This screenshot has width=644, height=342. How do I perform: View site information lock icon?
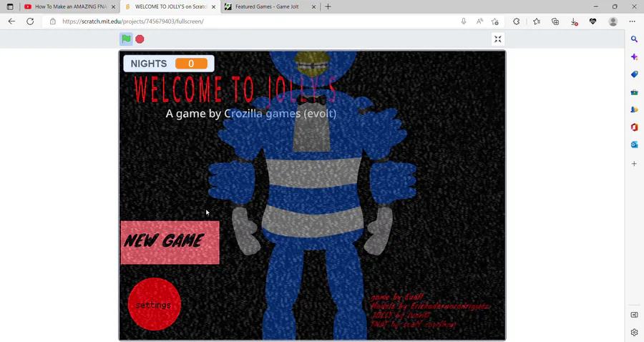[52, 21]
